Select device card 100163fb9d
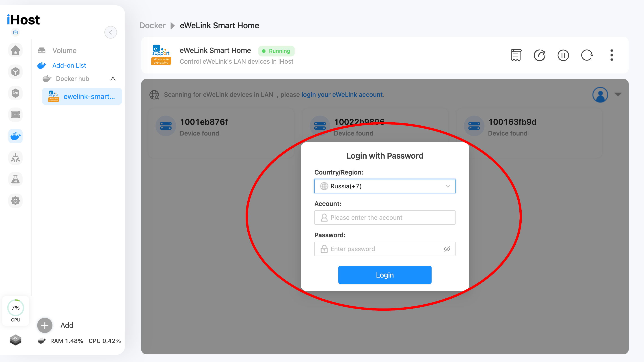644x362 pixels. [x=529, y=133]
